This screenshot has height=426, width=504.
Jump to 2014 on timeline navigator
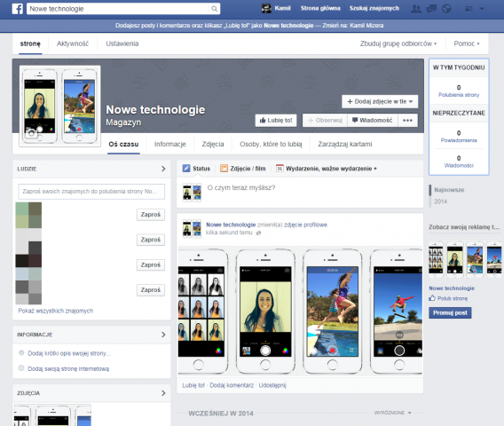point(440,201)
